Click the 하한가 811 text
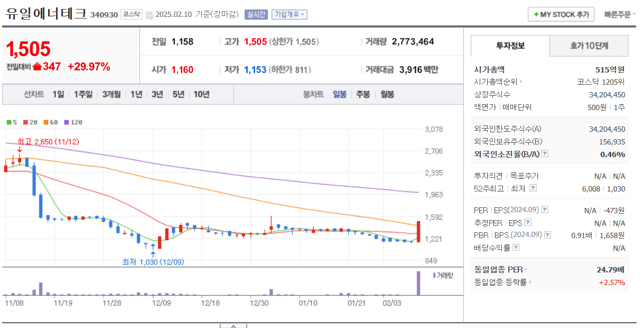The image size is (644, 328). [x=290, y=69]
